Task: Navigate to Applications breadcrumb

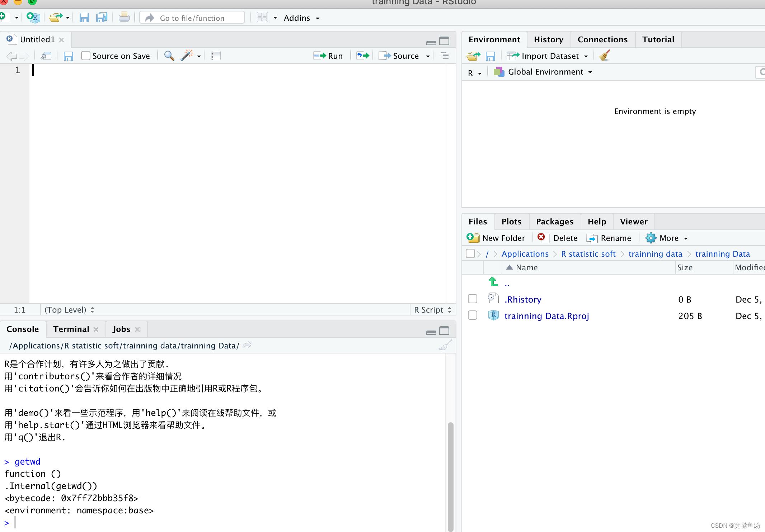Action: point(525,254)
